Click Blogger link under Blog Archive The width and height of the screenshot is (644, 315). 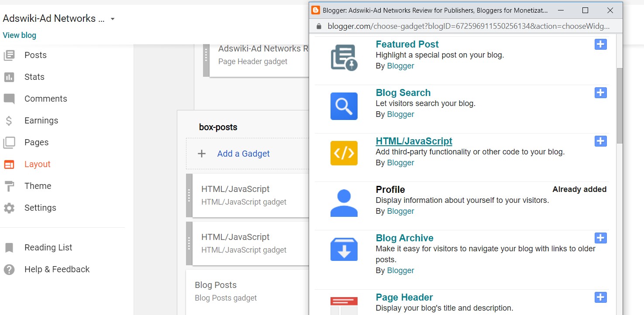tap(400, 270)
